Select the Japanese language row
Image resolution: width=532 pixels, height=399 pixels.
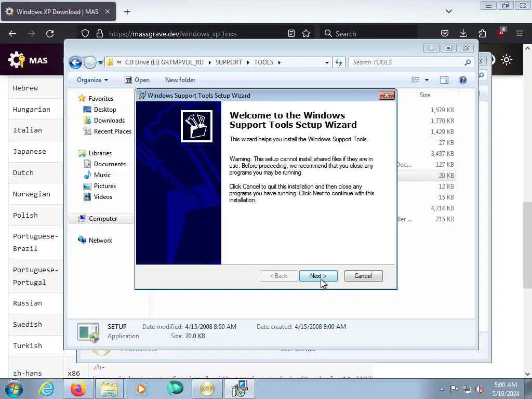tap(36, 152)
